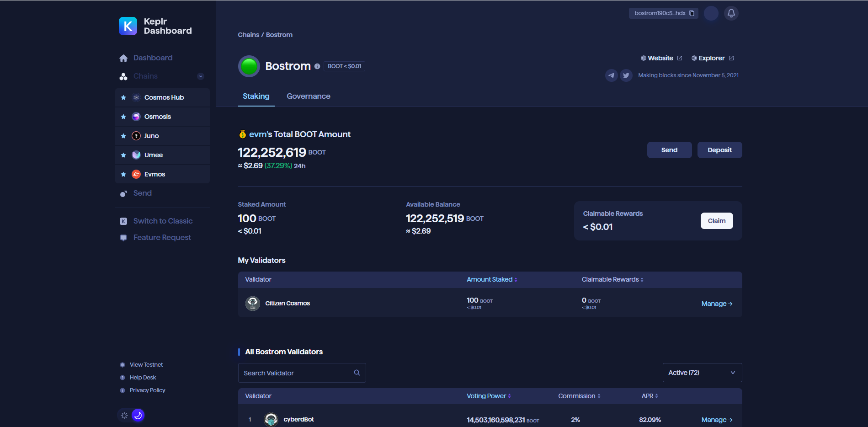
Task: Open Bostrom Telegram icon
Action: (x=612, y=75)
